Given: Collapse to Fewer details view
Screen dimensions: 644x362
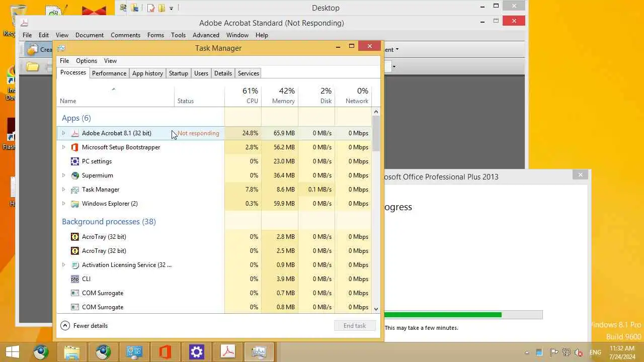Looking at the screenshot, I should tap(84, 326).
